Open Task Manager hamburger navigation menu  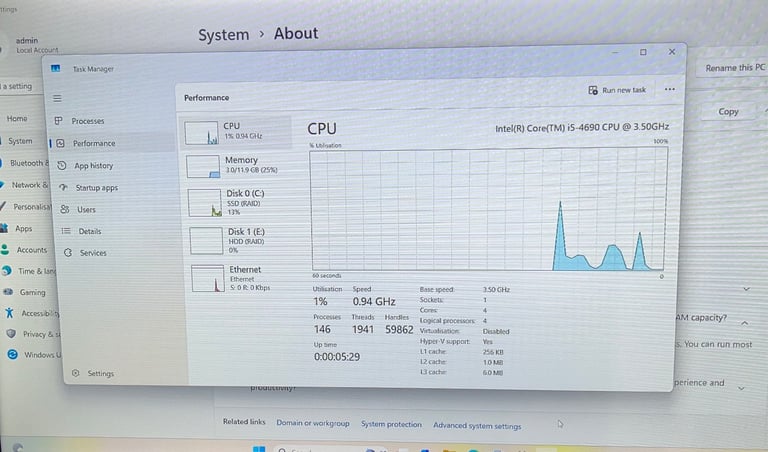pyautogui.click(x=57, y=98)
